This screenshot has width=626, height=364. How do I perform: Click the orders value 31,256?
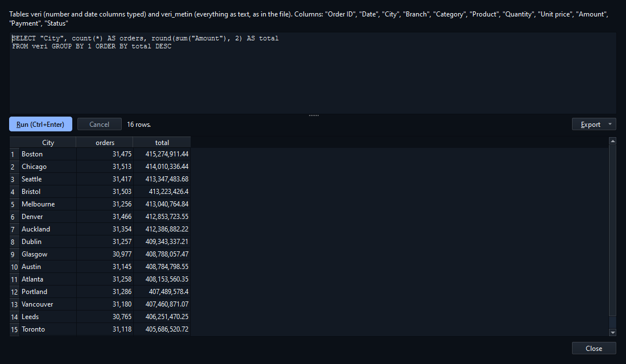click(x=105, y=204)
